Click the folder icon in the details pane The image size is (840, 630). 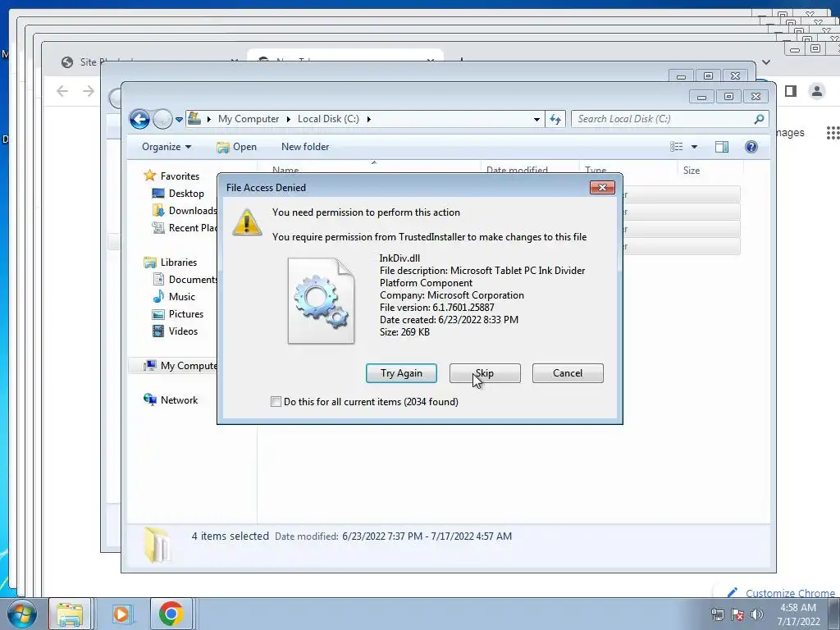click(157, 545)
